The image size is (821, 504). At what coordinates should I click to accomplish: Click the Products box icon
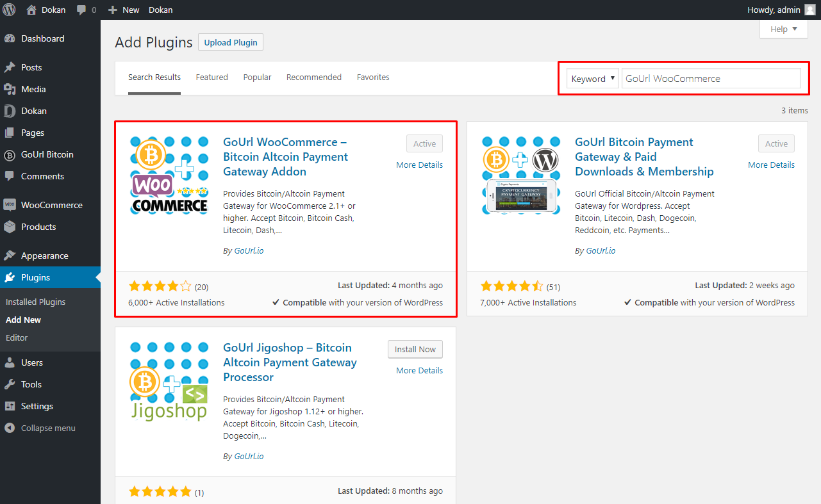[x=10, y=227]
